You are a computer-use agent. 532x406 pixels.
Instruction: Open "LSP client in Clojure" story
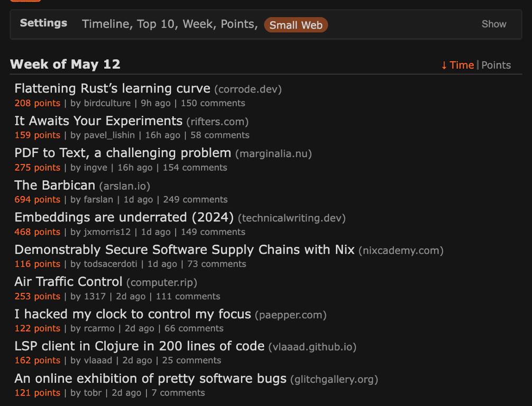tap(139, 346)
